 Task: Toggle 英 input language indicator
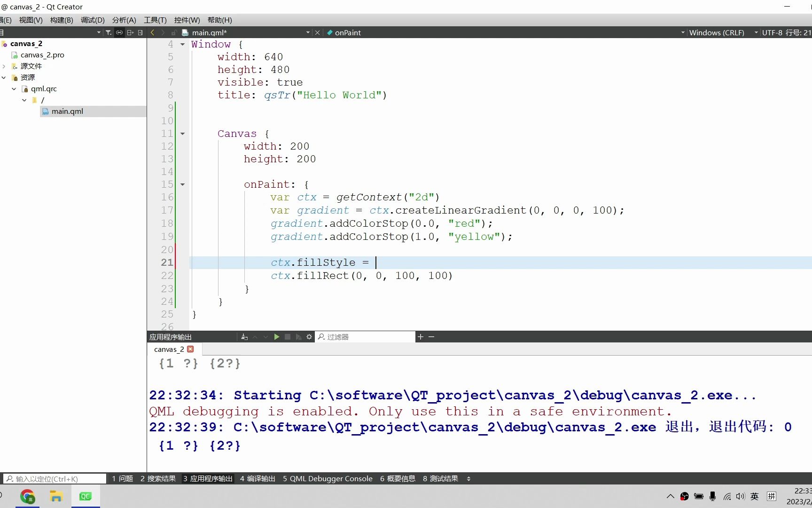(x=755, y=496)
